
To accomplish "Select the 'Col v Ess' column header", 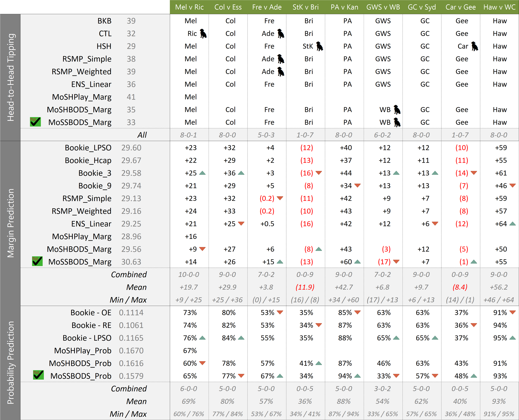I will point(228,7).
